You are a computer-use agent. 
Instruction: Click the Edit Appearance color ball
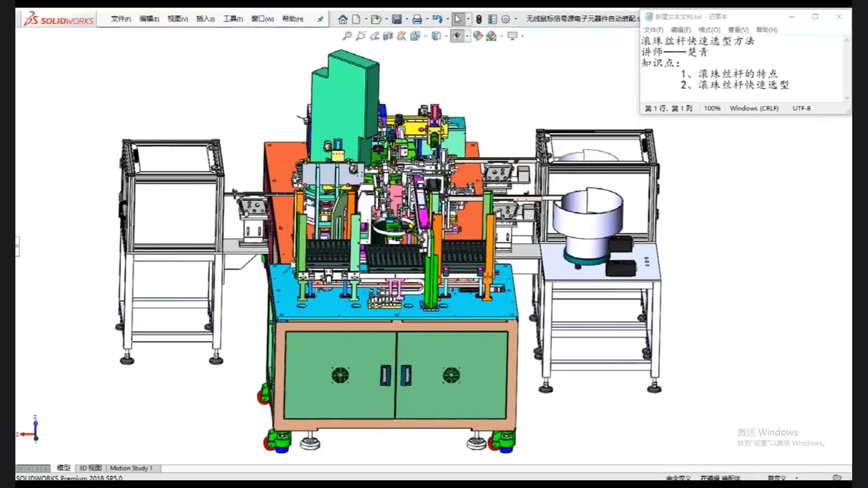click(x=478, y=36)
